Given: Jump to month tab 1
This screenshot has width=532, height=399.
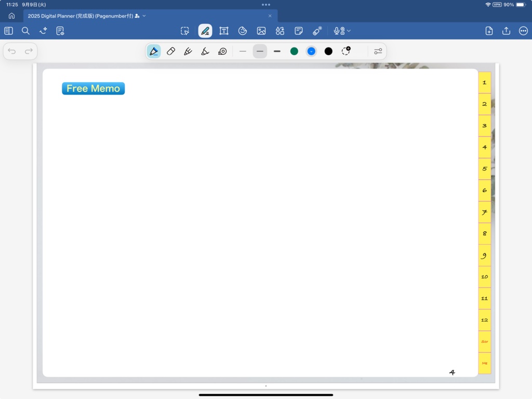Looking at the screenshot, I should tap(485, 83).
